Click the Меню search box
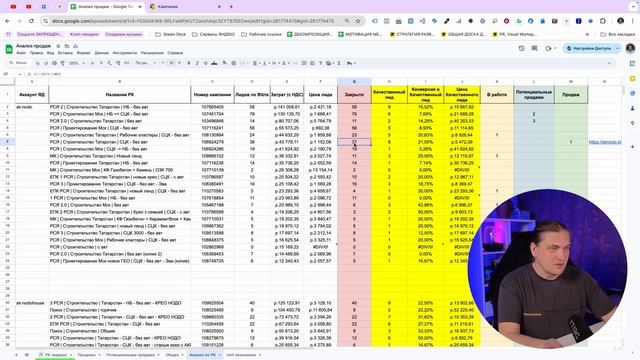The width and height of the screenshot is (640, 360). click(x=20, y=63)
